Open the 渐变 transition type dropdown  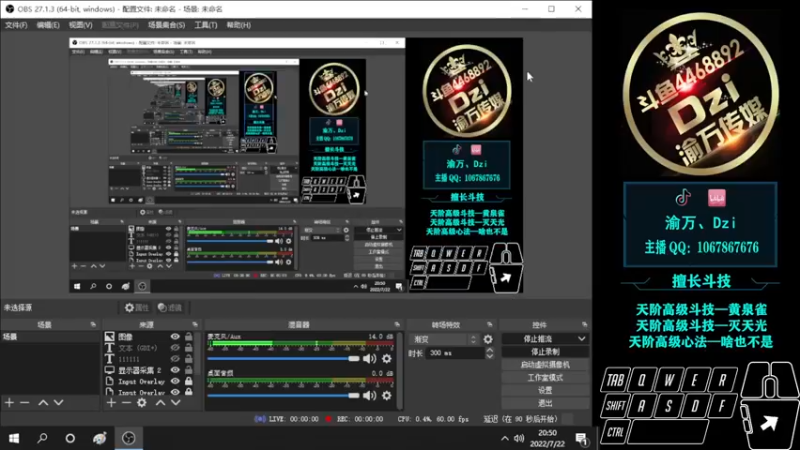tap(445, 339)
